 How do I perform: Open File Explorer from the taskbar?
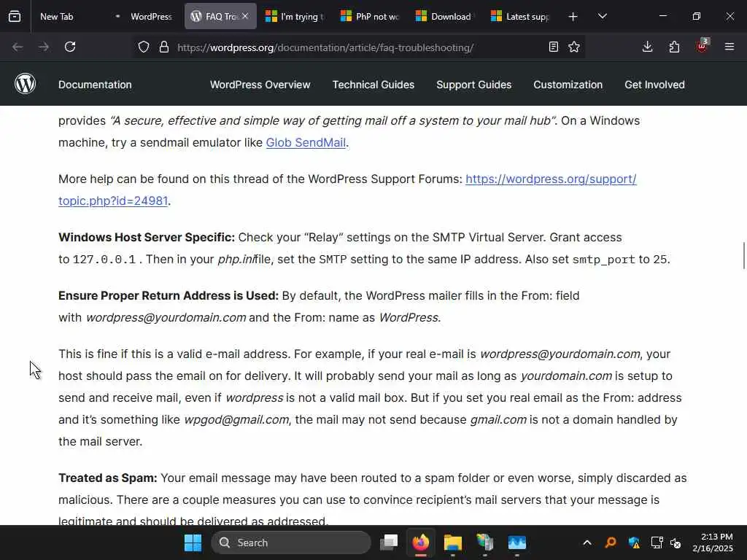452,542
